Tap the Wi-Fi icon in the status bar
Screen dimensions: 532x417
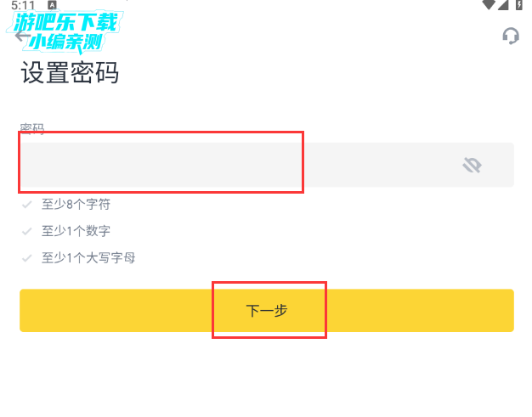(x=489, y=5)
